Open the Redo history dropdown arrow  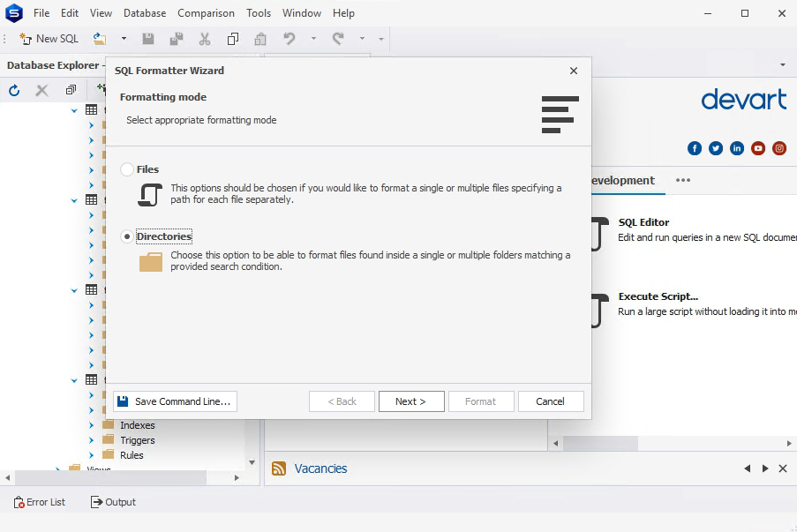pyautogui.click(x=363, y=39)
